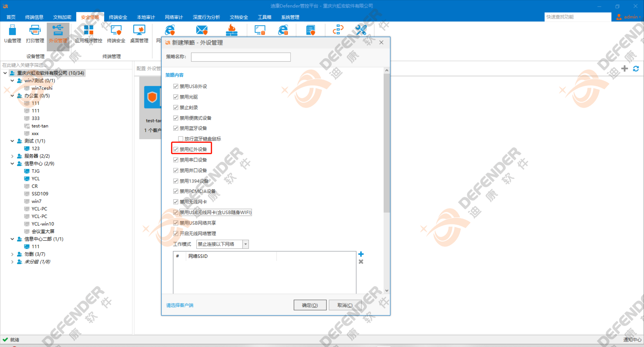Expand 服务器 (2/2) group
The width and height of the screenshot is (644, 347).
coord(12,156)
